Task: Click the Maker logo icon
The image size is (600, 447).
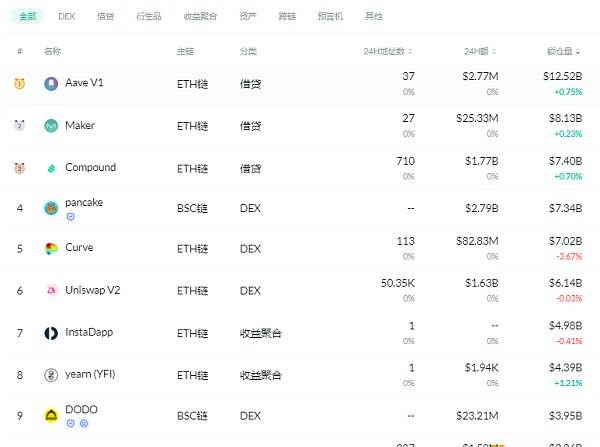Action: click(x=51, y=126)
